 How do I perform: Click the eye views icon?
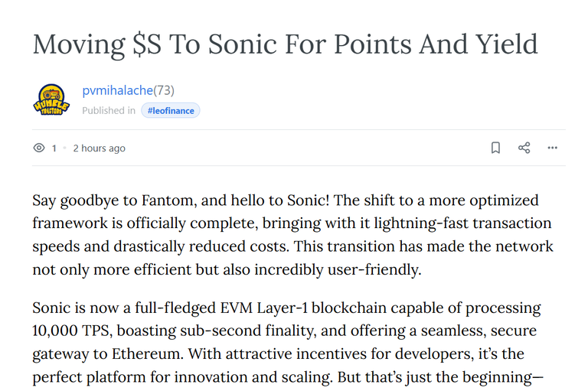tap(39, 148)
